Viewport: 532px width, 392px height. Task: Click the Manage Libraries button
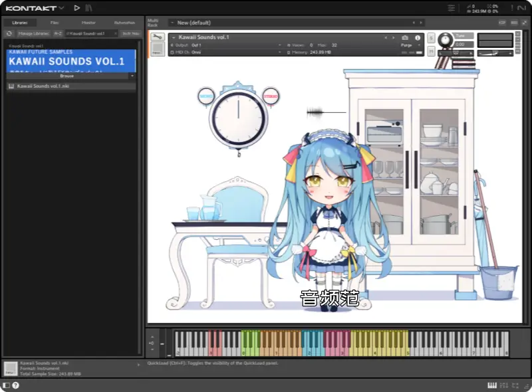coord(33,33)
